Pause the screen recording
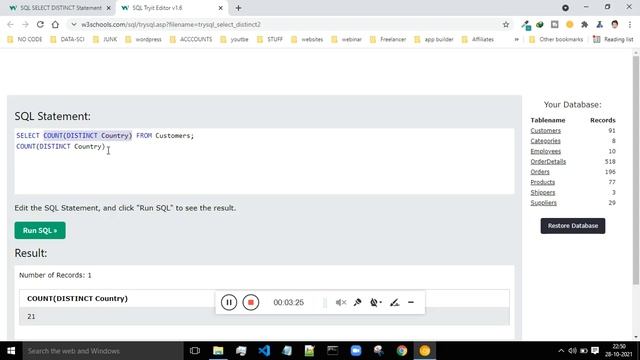Screen dimensions: 640x360 [229, 302]
